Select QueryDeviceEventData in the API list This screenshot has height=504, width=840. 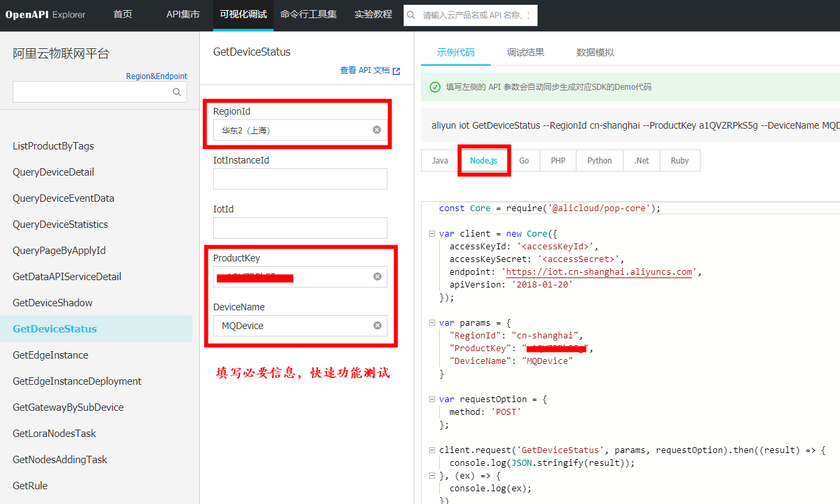pyautogui.click(x=64, y=198)
